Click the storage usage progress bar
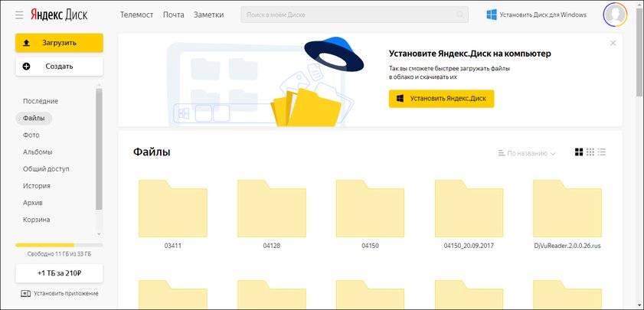Viewport: 644px width, 310px height. click(59, 245)
